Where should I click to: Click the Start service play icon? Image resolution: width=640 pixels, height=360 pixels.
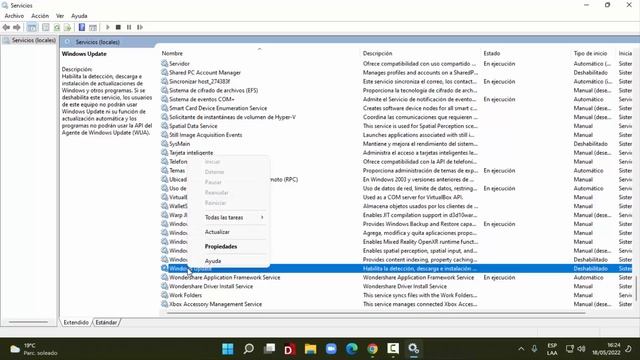(x=108, y=27)
